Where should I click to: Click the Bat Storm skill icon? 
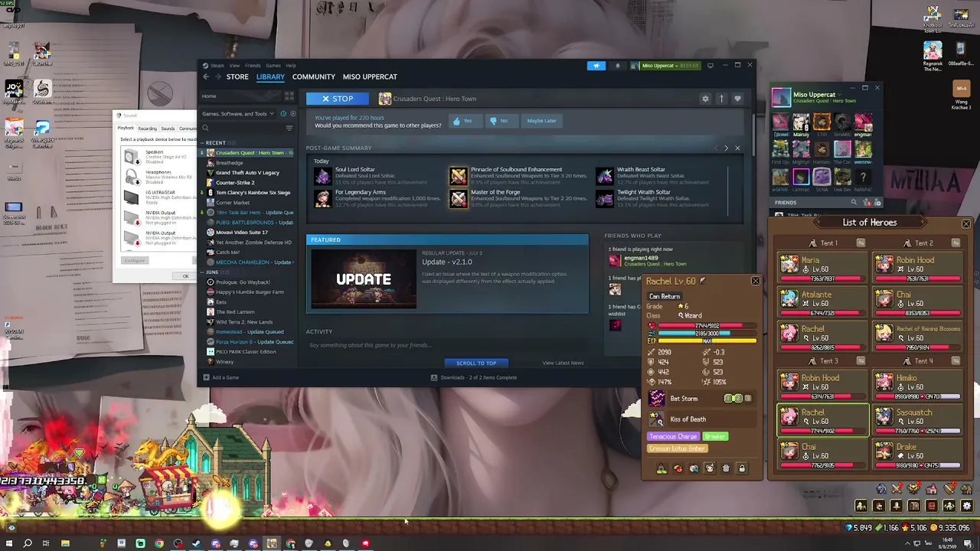[657, 399]
